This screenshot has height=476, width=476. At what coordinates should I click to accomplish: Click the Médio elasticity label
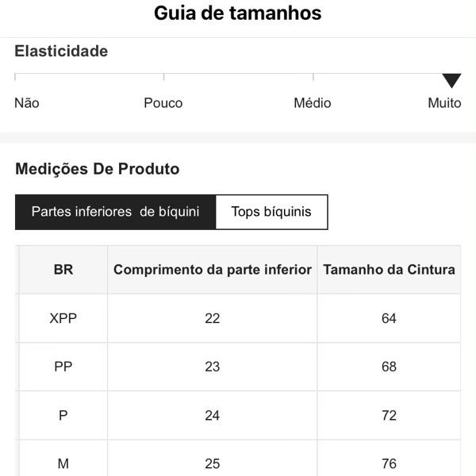tap(312, 103)
